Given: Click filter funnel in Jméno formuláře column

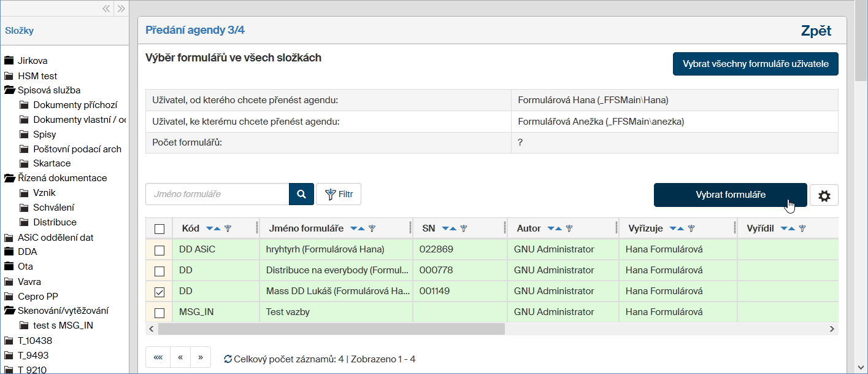Looking at the screenshot, I should [372, 228].
